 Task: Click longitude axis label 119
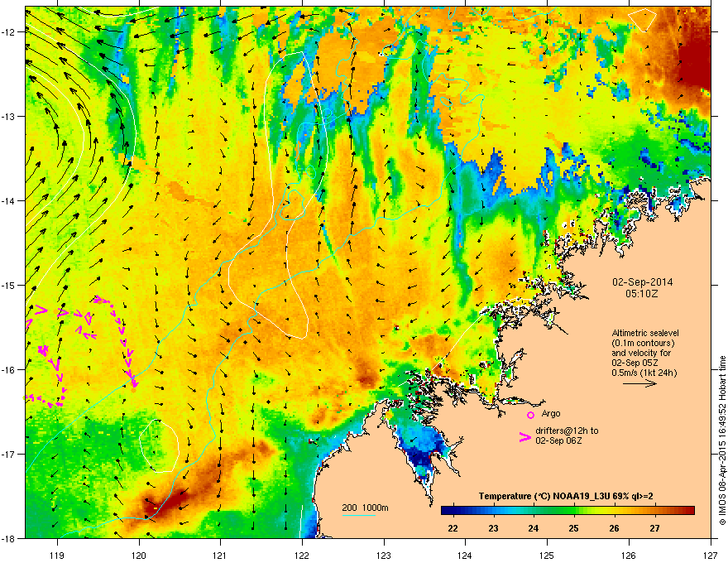click(57, 555)
